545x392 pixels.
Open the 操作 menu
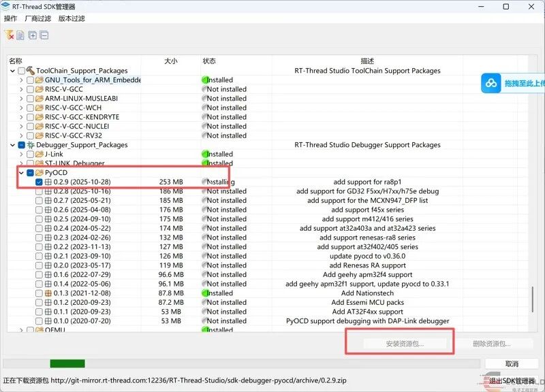10,18
